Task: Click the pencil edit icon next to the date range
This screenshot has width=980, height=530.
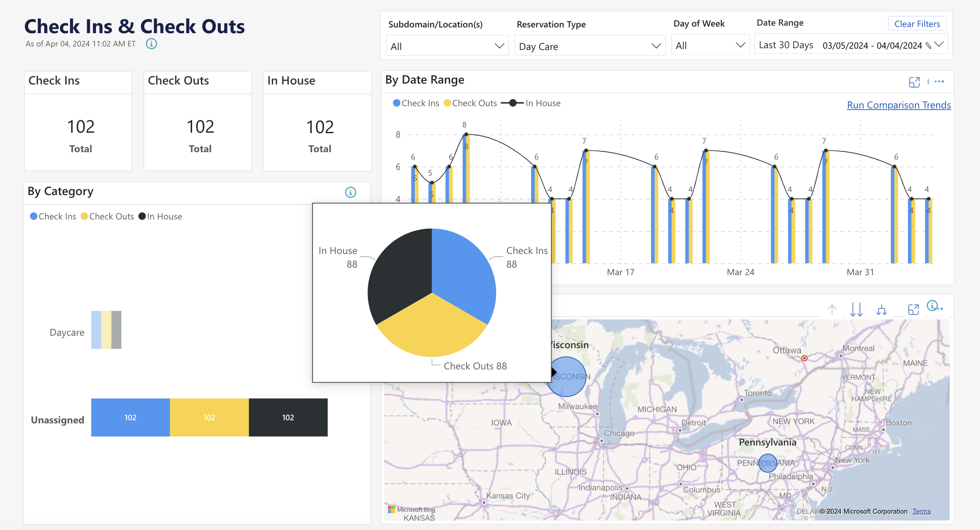Action: 928,45
